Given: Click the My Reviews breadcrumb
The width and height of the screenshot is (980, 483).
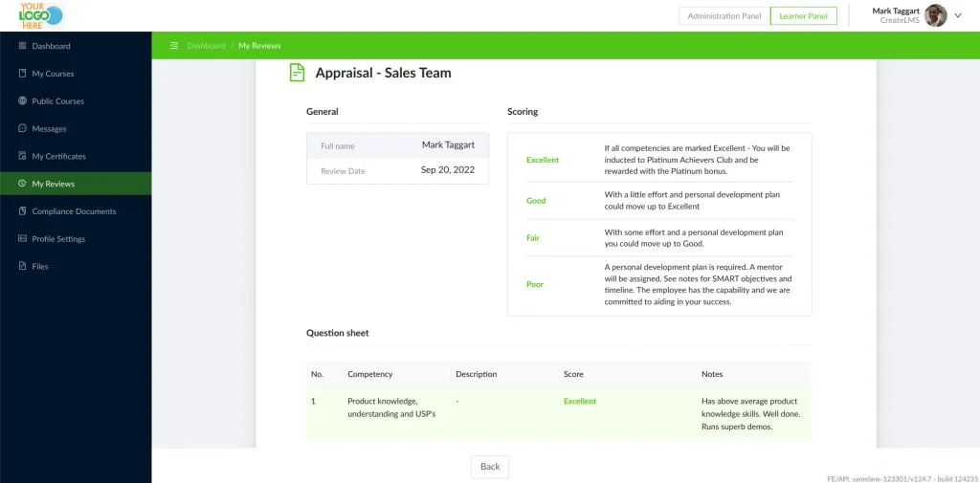Looking at the screenshot, I should [x=259, y=46].
